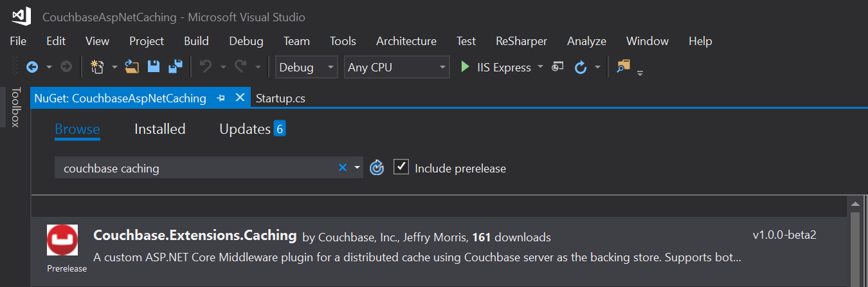
Task: Click the Visual Studio logo icon
Action: pos(21,16)
